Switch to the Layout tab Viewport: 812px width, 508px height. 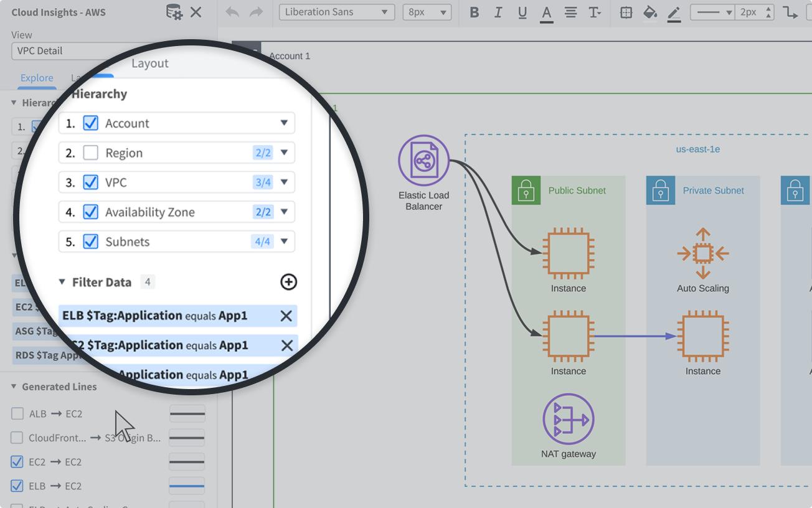coord(150,63)
